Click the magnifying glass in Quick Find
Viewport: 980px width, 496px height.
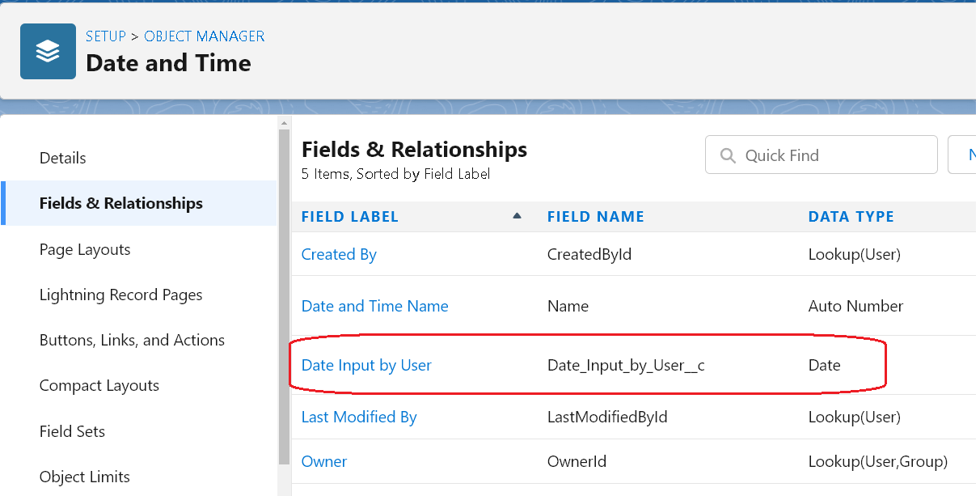(727, 155)
